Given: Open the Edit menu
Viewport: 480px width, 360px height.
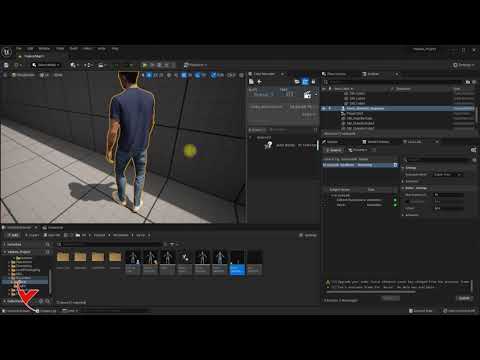Looking at the screenshot, I should coord(30,49).
